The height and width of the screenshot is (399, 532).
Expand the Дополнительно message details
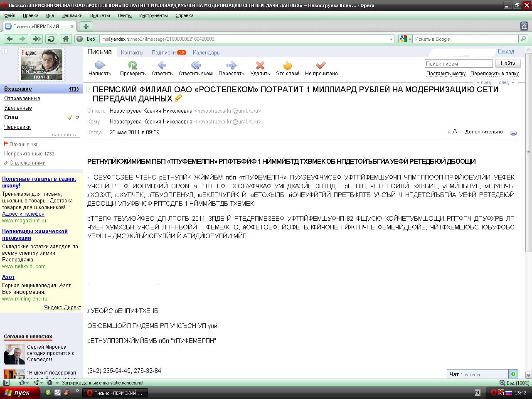484,132
